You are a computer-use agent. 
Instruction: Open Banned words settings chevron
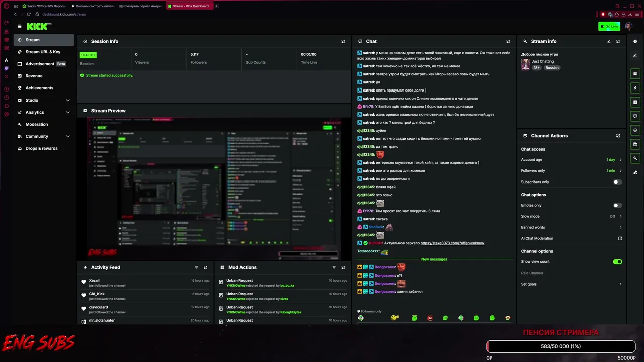pyautogui.click(x=620, y=227)
